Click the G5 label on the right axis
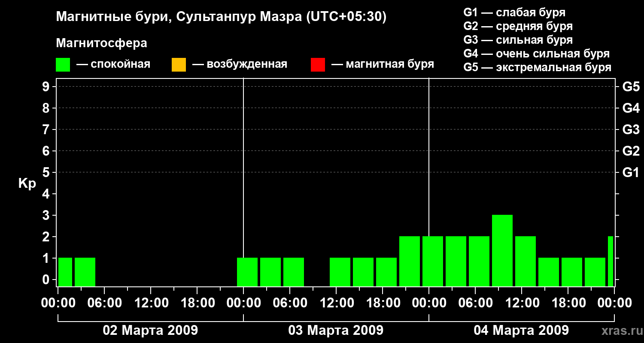The height and width of the screenshot is (343, 644). (x=631, y=87)
